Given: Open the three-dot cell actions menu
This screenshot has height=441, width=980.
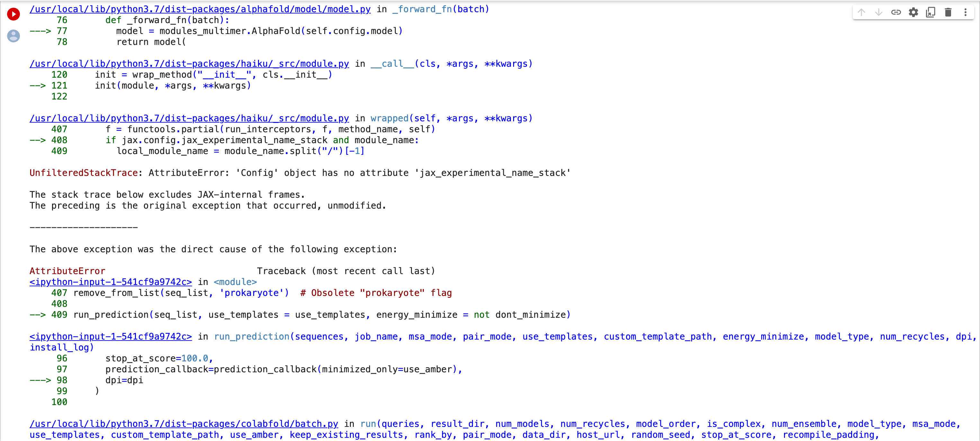Looking at the screenshot, I should [965, 12].
